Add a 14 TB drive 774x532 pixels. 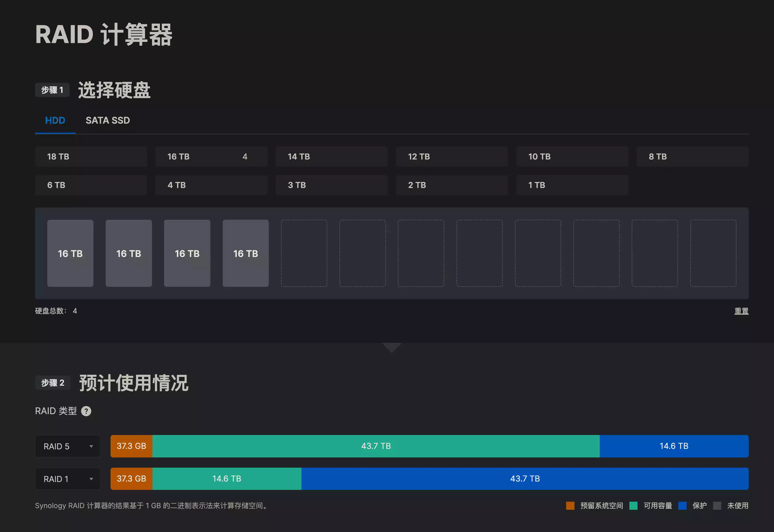point(331,157)
